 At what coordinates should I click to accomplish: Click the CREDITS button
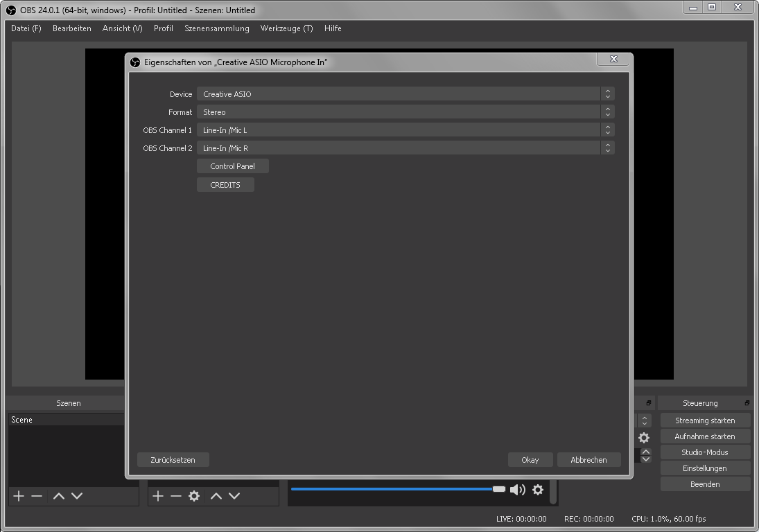coord(225,185)
